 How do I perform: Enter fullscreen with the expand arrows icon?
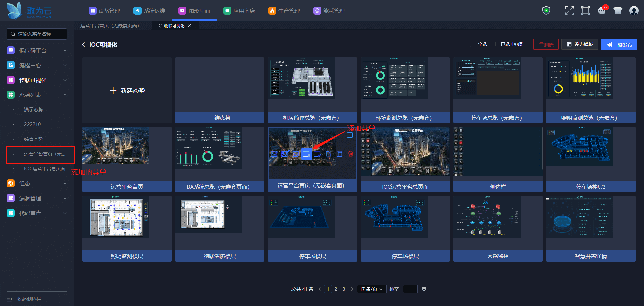(x=569, y=11)
